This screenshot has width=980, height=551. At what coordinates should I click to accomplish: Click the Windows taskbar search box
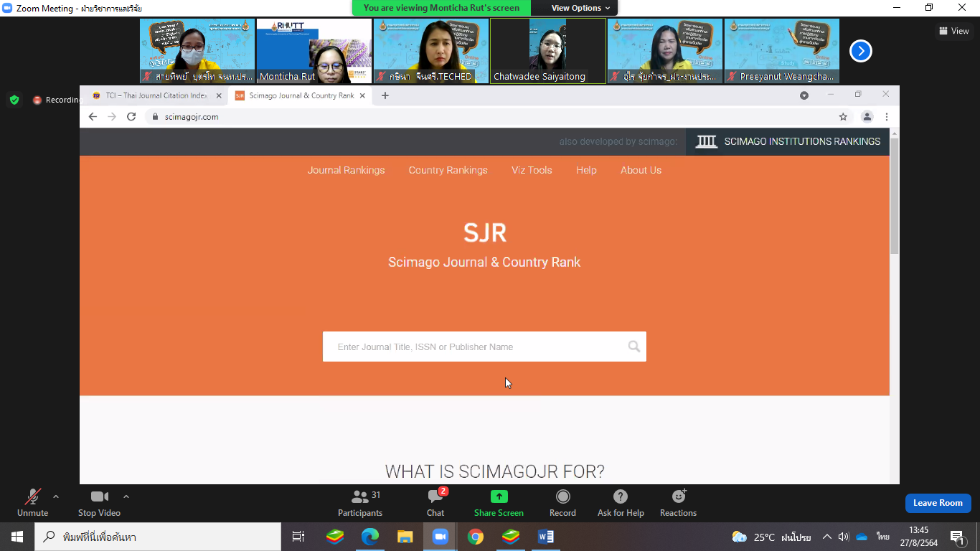(158, 537)
